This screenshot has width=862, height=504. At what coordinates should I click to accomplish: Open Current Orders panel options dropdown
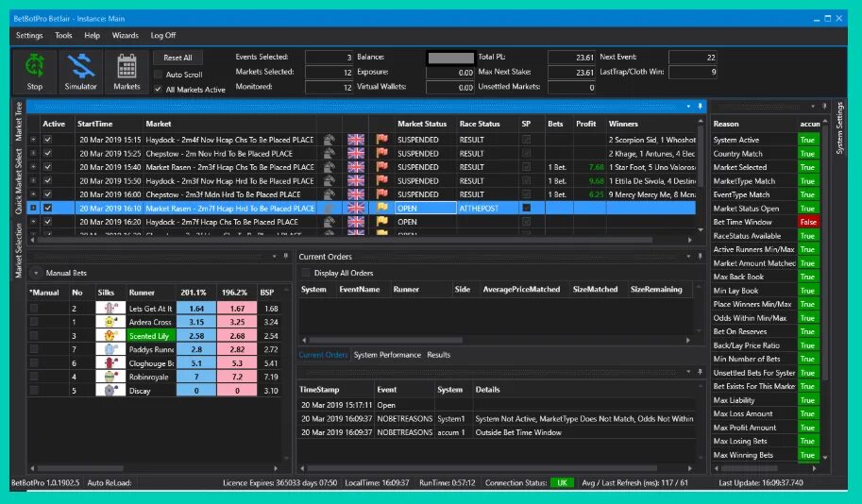coord(688,256)
